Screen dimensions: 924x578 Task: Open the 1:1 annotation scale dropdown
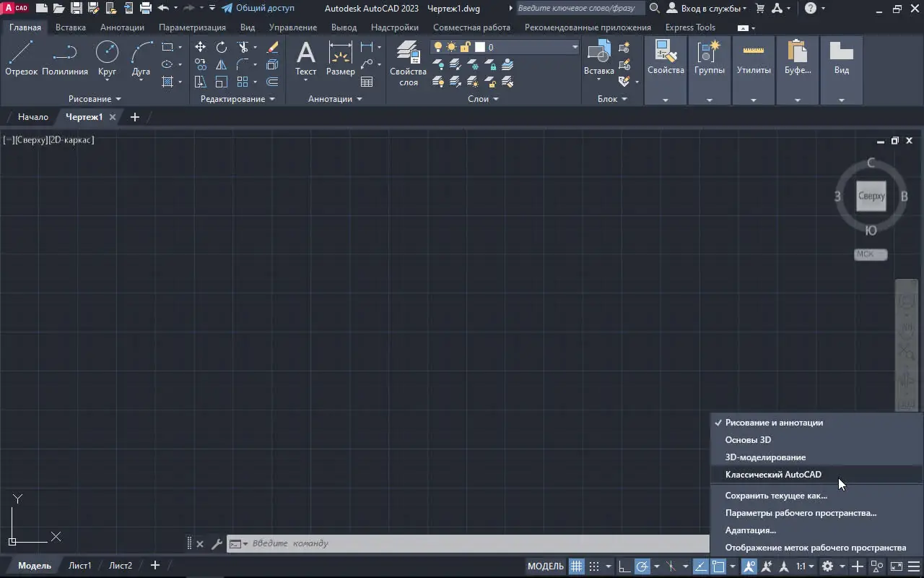pyautogui.click(x=805, y=566)
